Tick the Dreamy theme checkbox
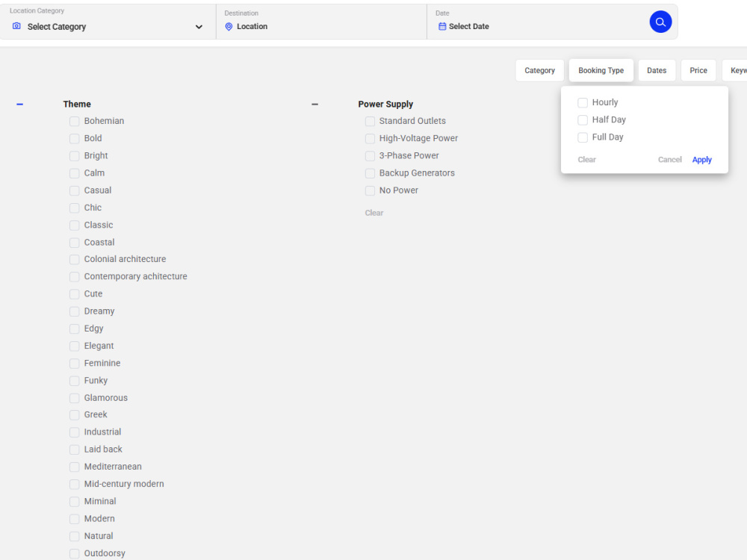 pos(74,311)
